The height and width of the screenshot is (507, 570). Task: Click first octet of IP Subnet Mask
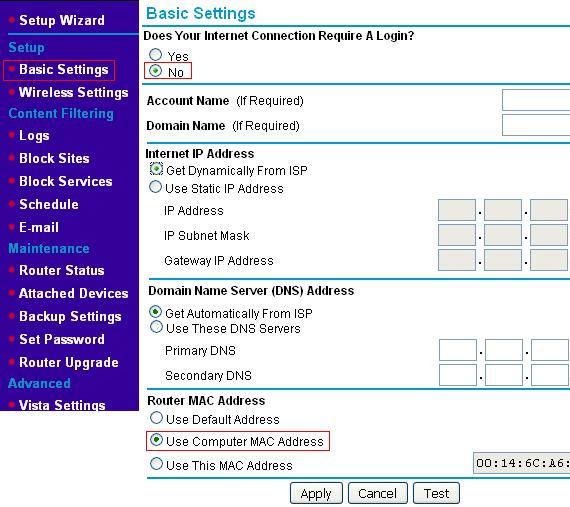pos(457,235)
